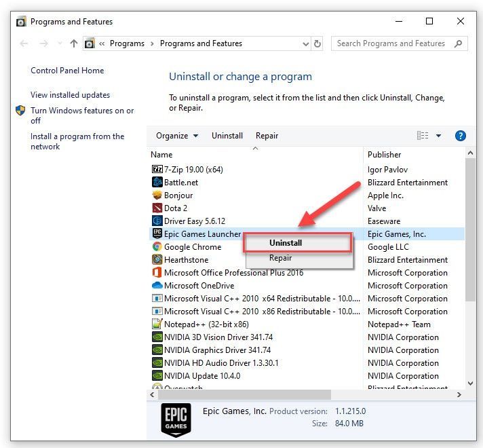Click Uninstall in the toolbar
The width and height of the screenshot is (483, 448).
pos(227,136)
